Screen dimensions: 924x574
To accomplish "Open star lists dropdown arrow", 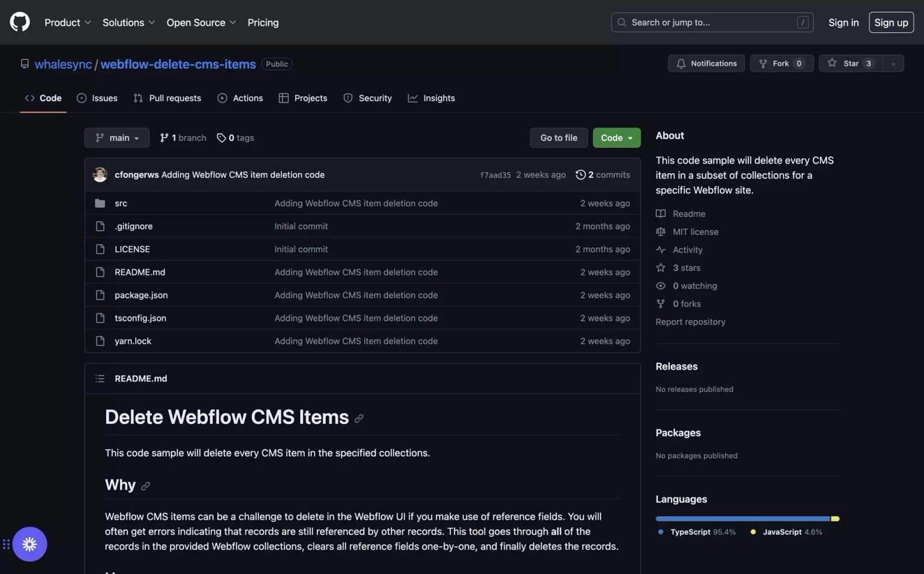I will (893, 64).
